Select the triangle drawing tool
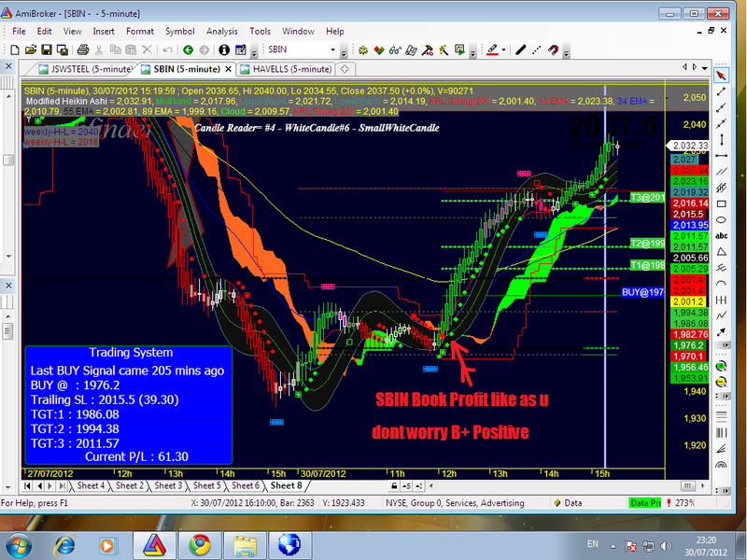Image resolution: width=747 pixels, height=560 pixels. pyautogui.click(x=721, y=251)
